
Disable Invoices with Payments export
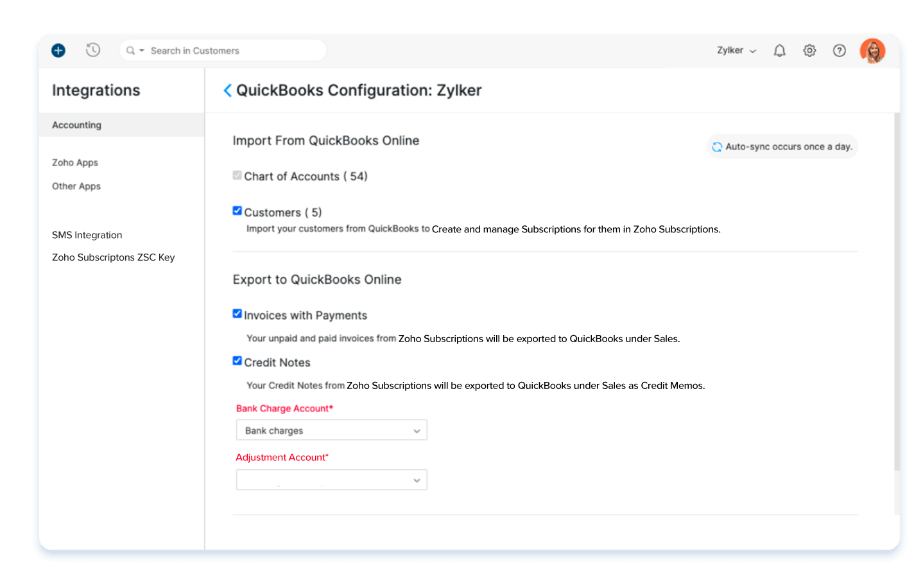pos(237,313)
